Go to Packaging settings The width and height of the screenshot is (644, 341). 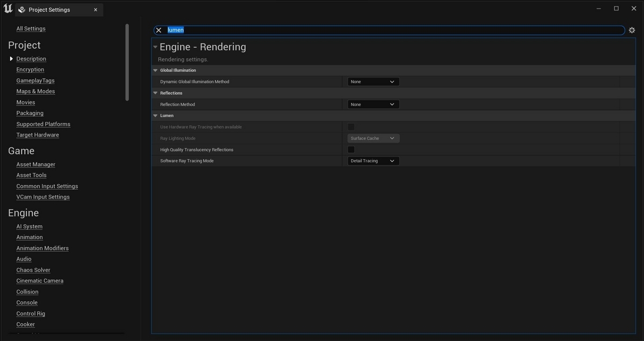30,113
